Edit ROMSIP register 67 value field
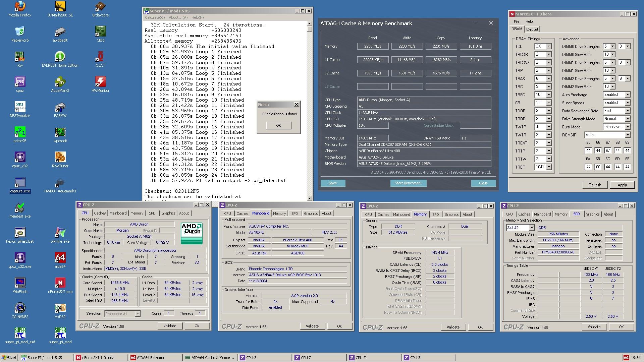The width and height of the screenshot is (644, 362). tap(607, 150)
